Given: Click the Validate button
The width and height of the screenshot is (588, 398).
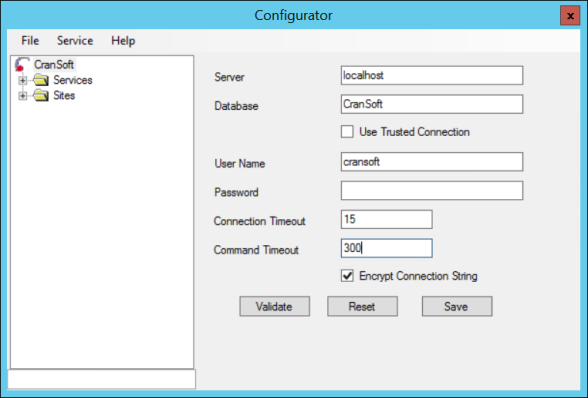Looking at the screenshot, I should tap(274, 306).
